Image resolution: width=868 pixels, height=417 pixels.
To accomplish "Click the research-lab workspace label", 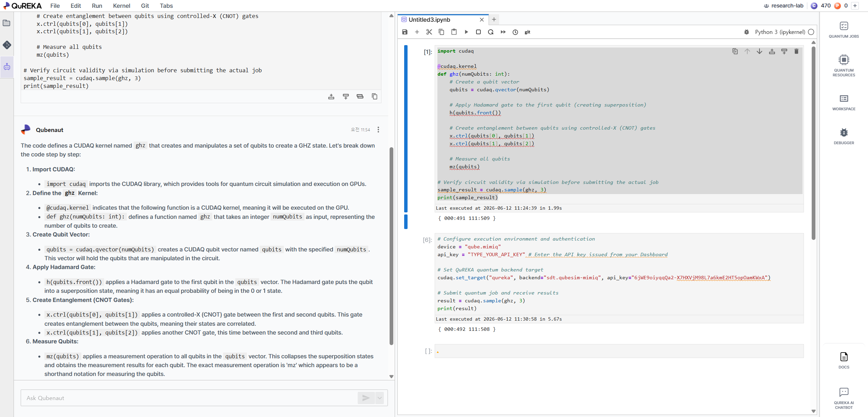I will (x=784, y=6).
